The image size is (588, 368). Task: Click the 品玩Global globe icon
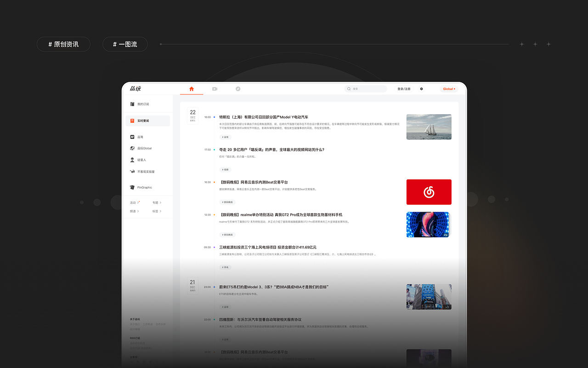coord(132,148)
